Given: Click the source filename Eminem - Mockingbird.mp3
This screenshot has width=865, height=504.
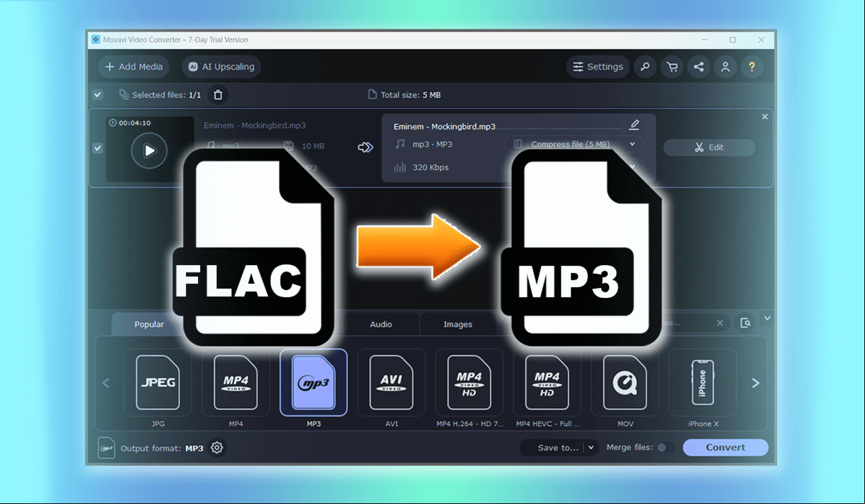Looking at the screenshot, I should pos(254,125).
